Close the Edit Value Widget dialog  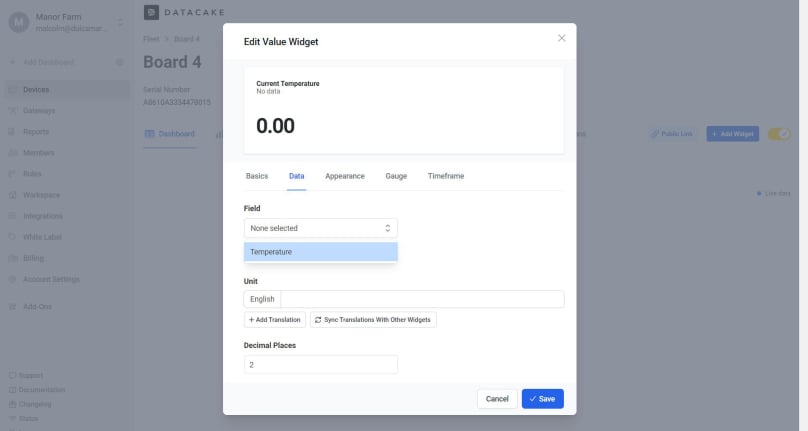click(561, 38)
